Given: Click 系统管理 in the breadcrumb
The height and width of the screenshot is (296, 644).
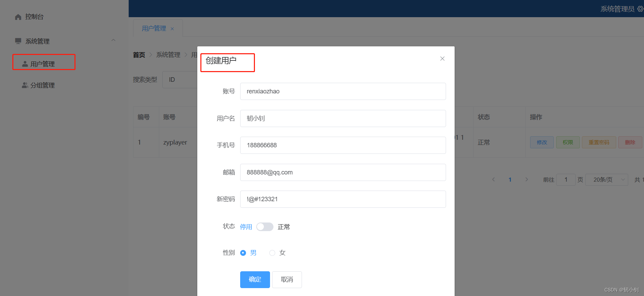Looking at the screenshot, I should [168, 55].
